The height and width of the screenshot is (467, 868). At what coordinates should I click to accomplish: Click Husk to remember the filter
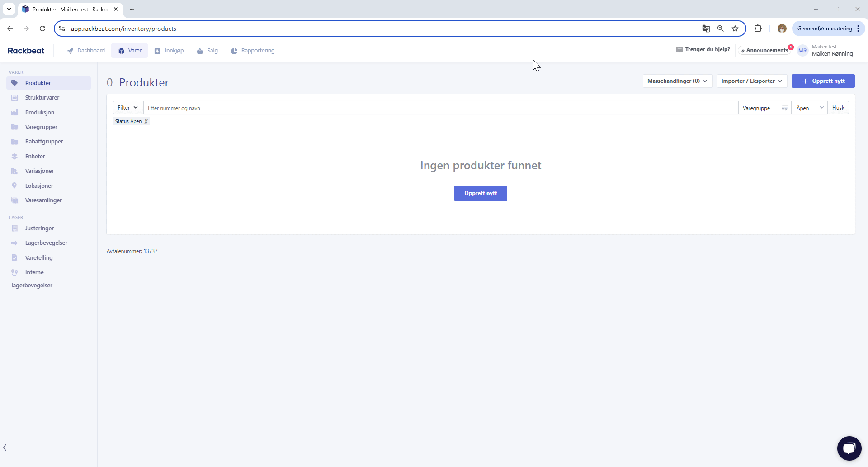click(x=838, y=108)
